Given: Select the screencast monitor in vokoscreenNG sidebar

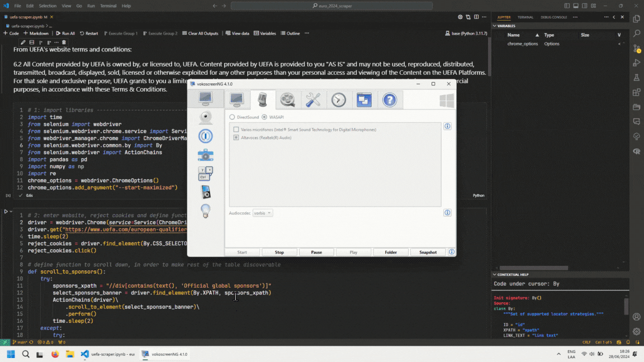Looking at the screenshot, I should [x=205, y=98].
